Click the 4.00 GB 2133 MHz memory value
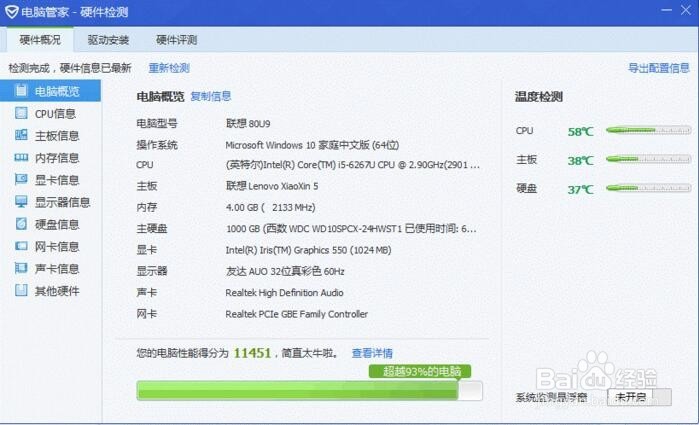 pos(271,207)
